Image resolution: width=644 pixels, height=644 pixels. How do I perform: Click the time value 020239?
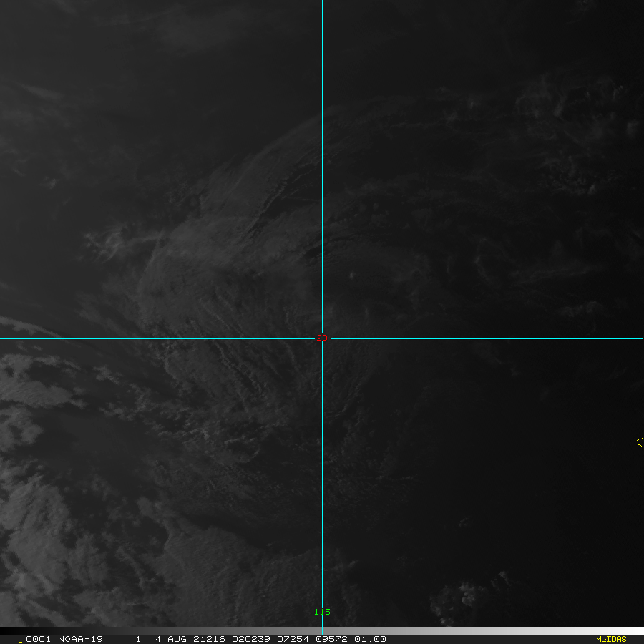251,639
